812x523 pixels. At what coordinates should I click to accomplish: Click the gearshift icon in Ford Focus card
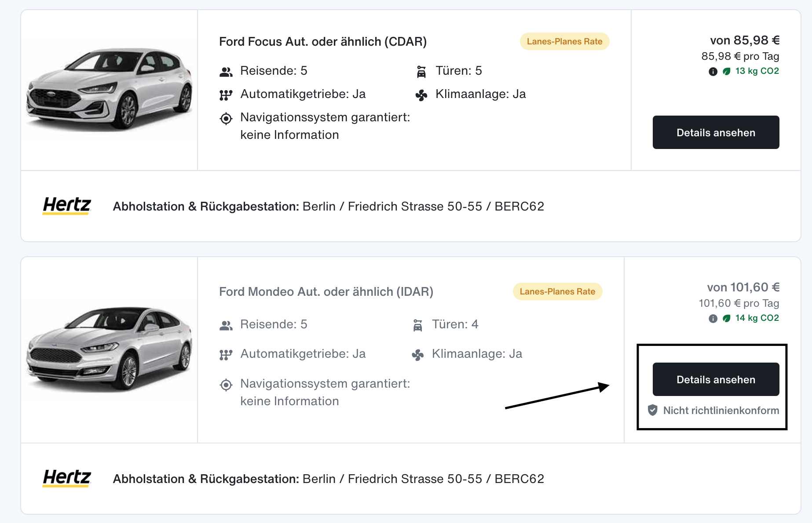point(226,95)
